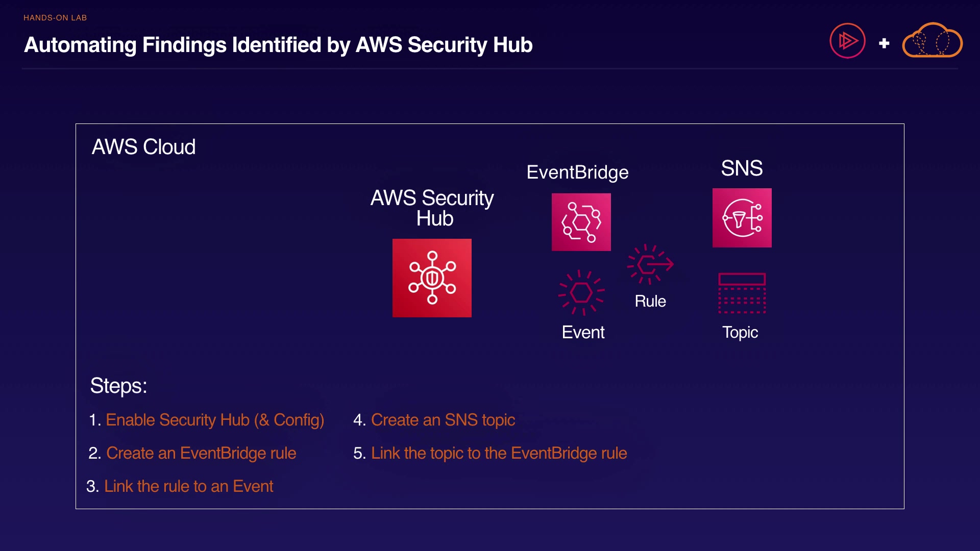The image size is (980, 551).
Task: Click the 'Steps:' heading
Action: (x=118, y=386)
